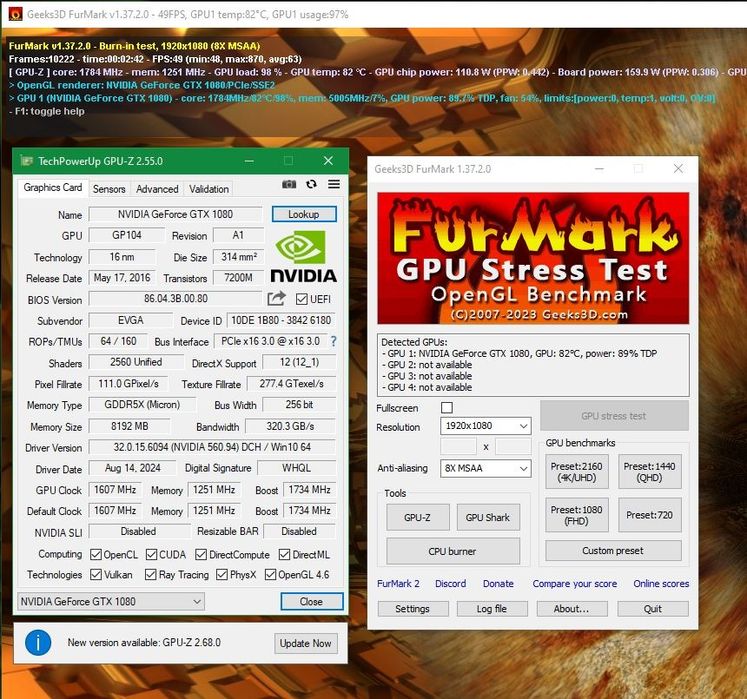Click the Custom preset button

coord(613,550)
